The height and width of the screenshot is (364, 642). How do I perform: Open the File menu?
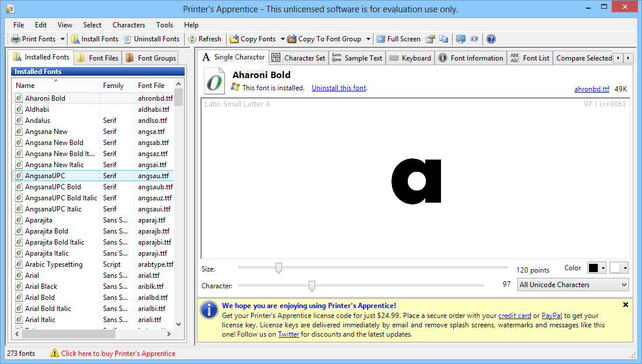click(x=19, y=25)
